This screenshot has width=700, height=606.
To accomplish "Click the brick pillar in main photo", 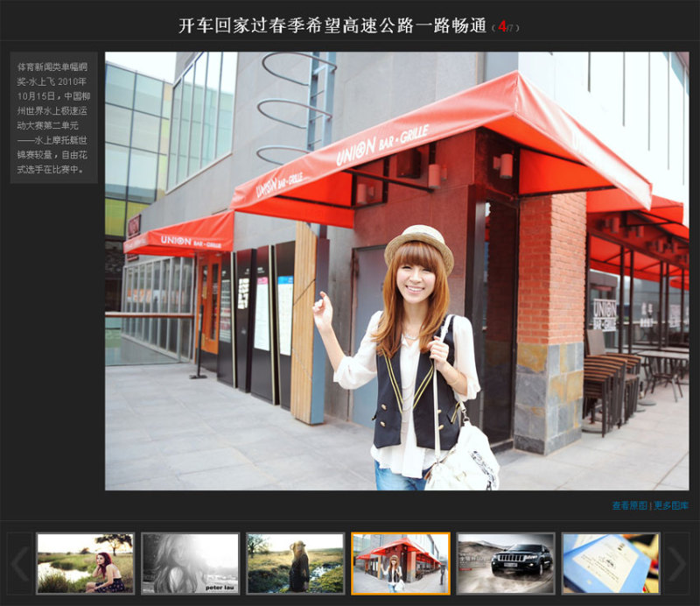I will [x=550, y=271].
